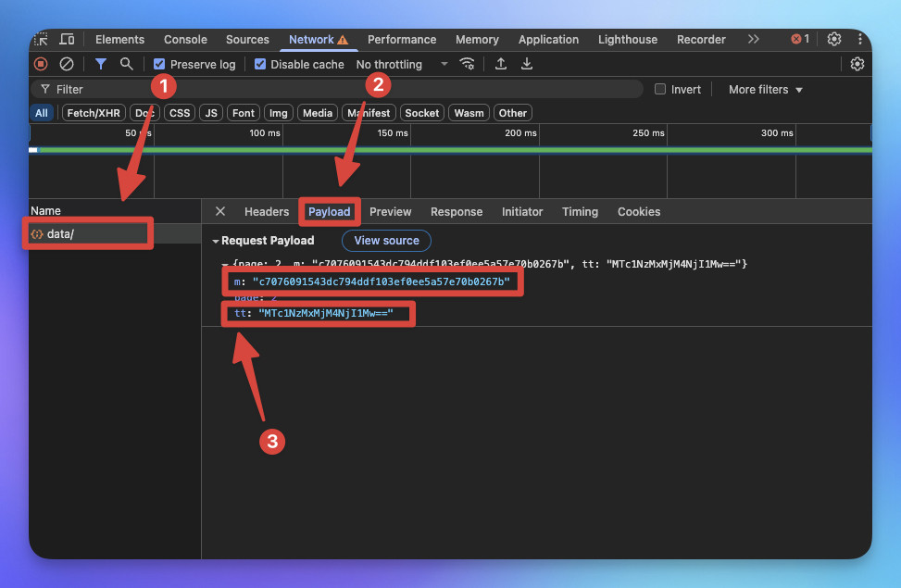Viewport: 901px width, 588px height.
Task: Import HAR file upload icon
Action: pos(501,64)
